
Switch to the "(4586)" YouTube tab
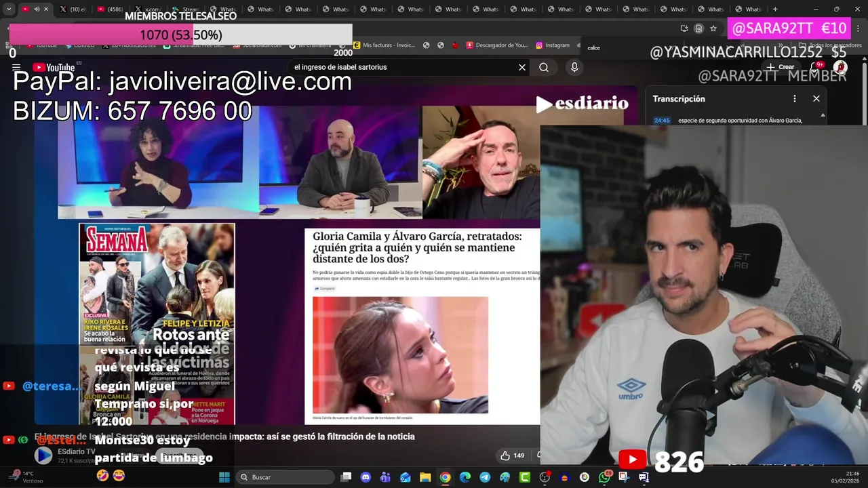109,9
